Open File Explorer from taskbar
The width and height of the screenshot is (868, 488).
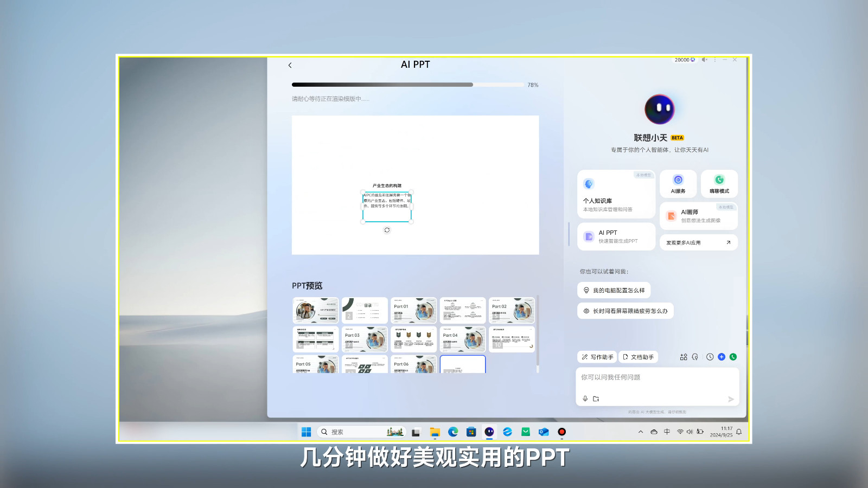click(435, 432)
